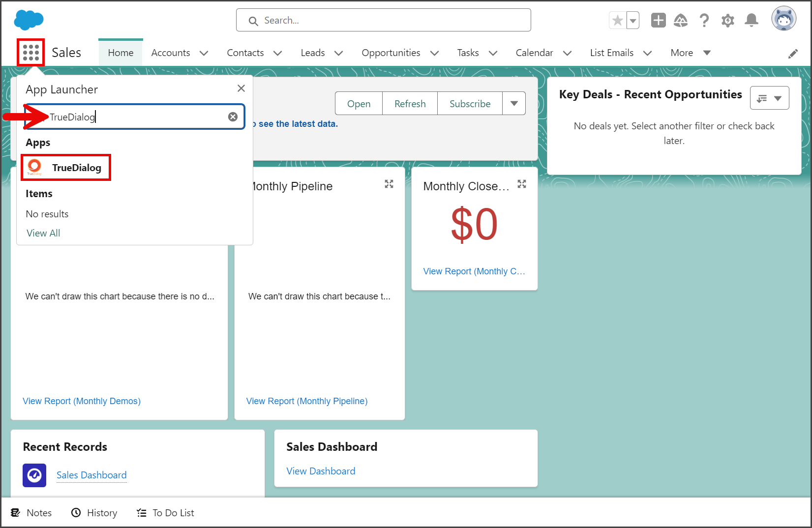Image resolution: width=812 pixels, height=528 pixels.
Task: Open the Setup gear icon
Action: (x=728, y=20)
